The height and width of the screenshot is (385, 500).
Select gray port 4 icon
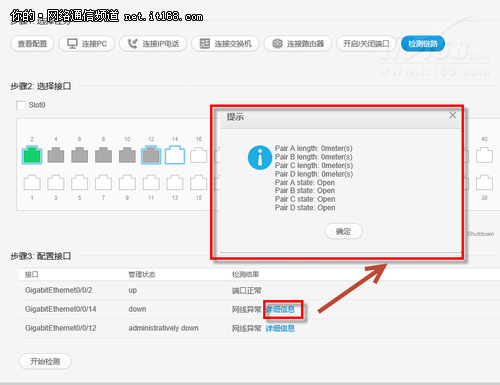(56, 155)
